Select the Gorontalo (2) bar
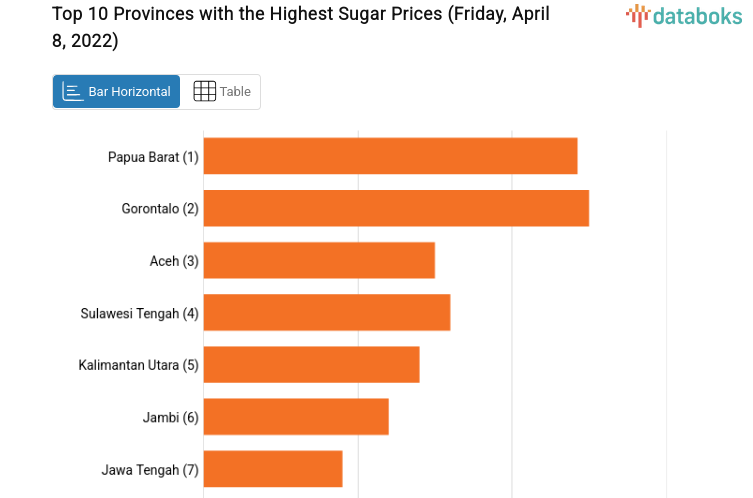This screenshot has width=753, height=498. pyautogui.click(x=396, y=208)
